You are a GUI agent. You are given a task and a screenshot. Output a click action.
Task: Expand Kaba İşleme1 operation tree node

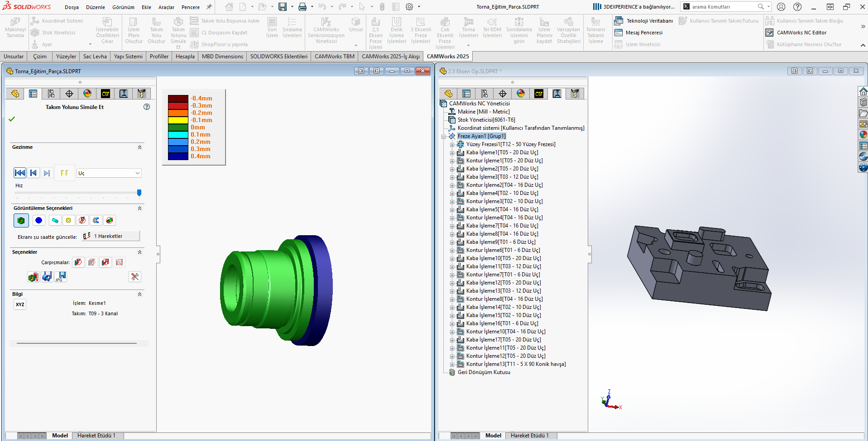click(x=452, y=153)
